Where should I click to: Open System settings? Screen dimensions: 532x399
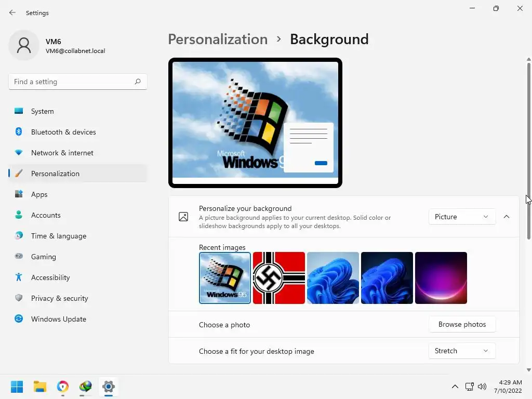(78, 111)
